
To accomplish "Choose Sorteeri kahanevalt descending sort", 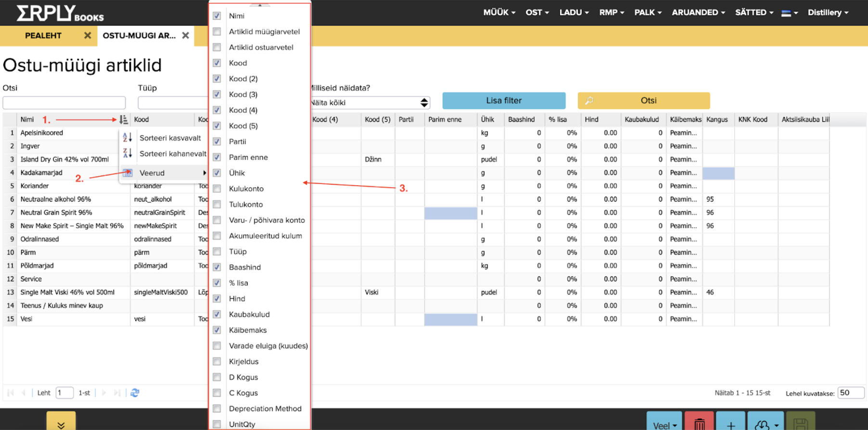I will click(x=172, y=154).
